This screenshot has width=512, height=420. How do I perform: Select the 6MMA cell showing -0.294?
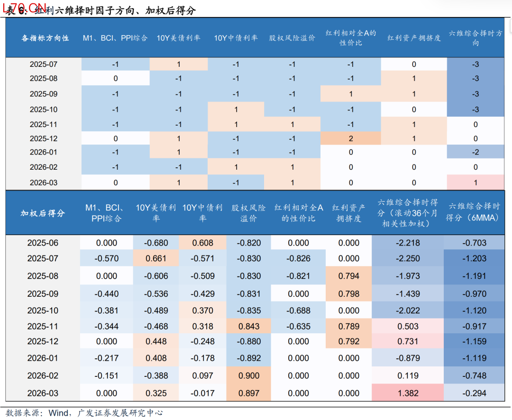point(474,393)
